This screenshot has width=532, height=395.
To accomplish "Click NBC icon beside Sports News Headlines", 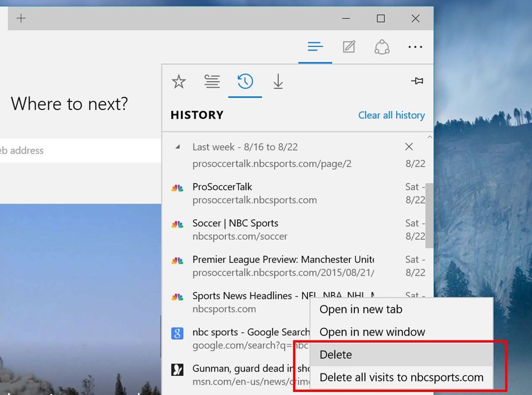I will [177, 297].
